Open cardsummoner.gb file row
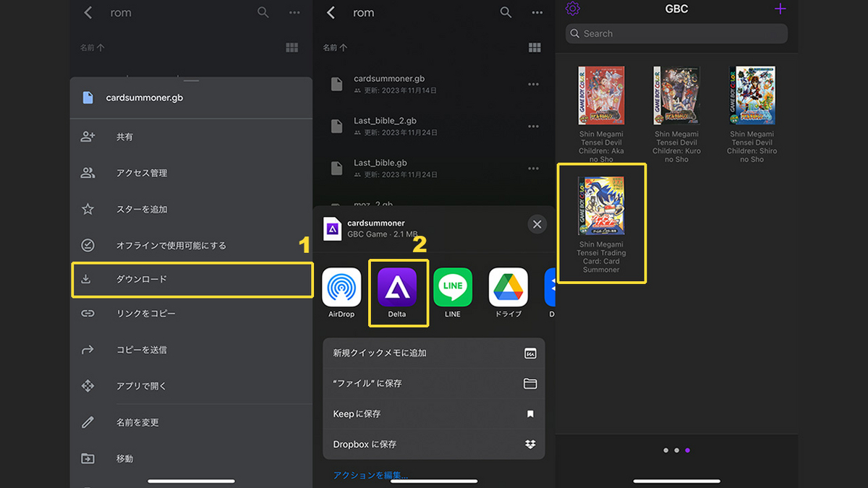The width and height of the screenshot is (868, 488). [x=435, y=84]
